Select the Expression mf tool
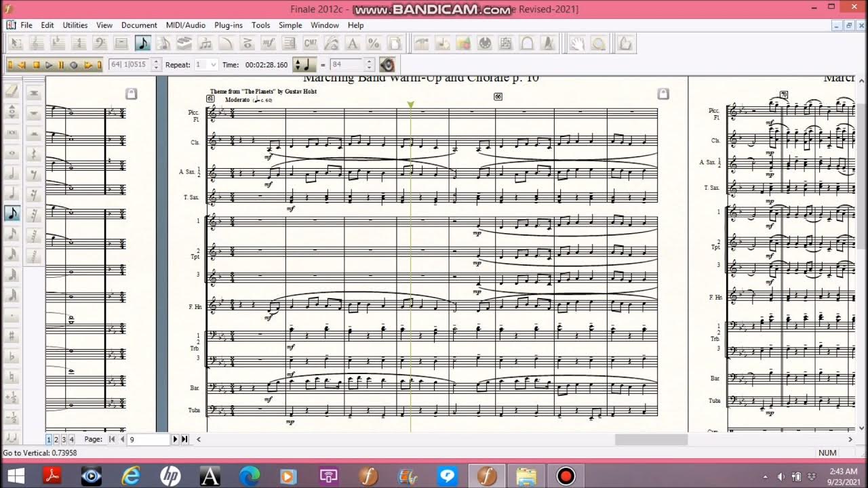Viewport: 868px width, 488px height. (x=268, y=43)
